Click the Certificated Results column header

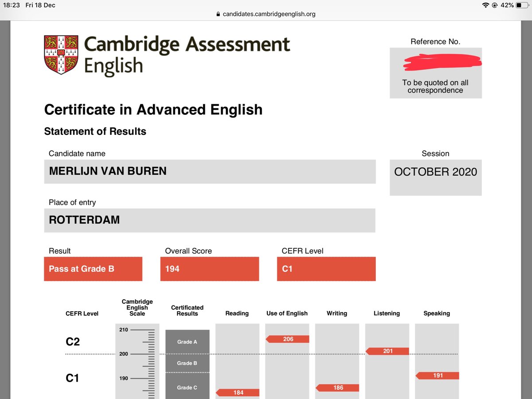pyautogui.click(x=187, y=310)
